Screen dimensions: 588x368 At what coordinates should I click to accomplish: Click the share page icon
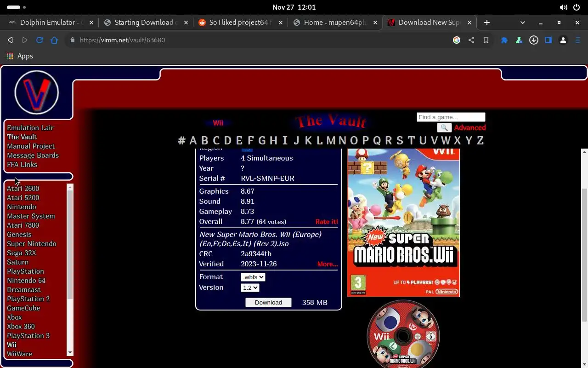point(471,40)
